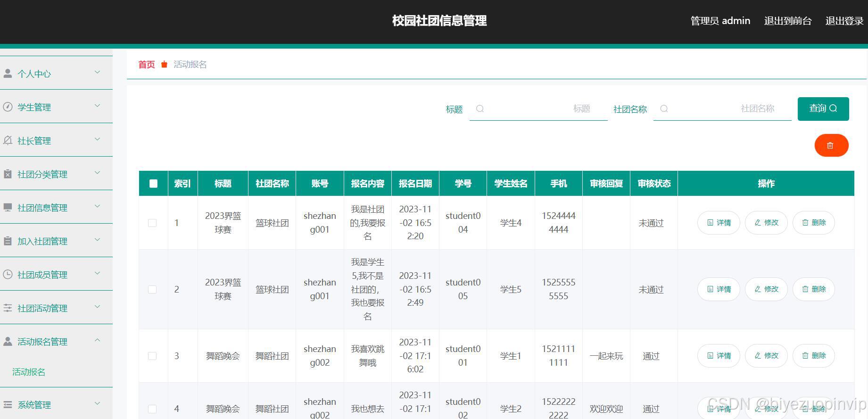Click 修改 for the 学生4 row
868x419 pixels.
click(766, 223)
